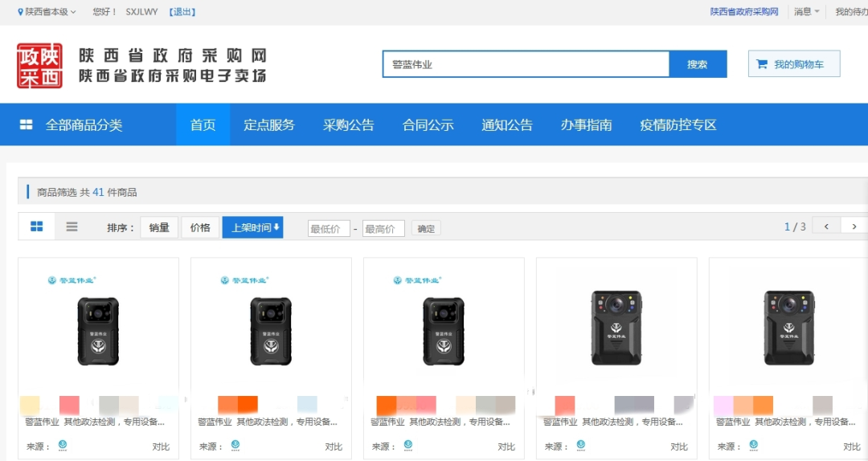
Task: Click 对比 compare on the fifth product
Action: 852,447
